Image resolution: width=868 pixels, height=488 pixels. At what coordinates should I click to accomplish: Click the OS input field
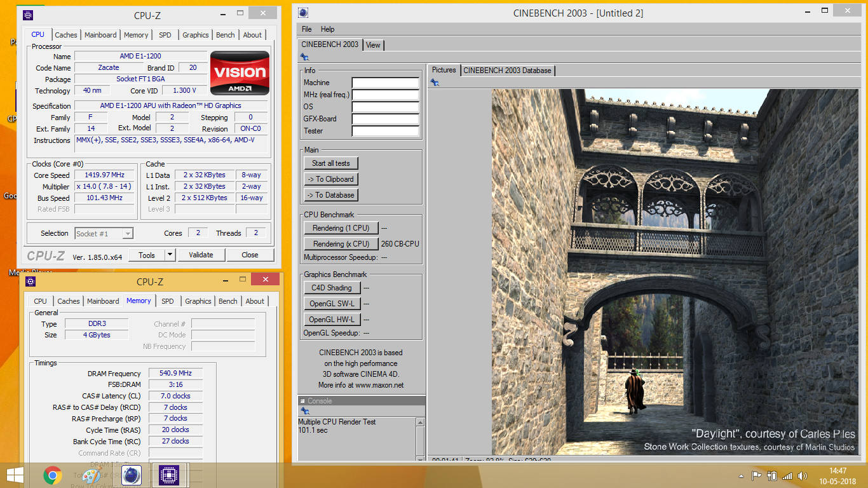click(386, 107)
